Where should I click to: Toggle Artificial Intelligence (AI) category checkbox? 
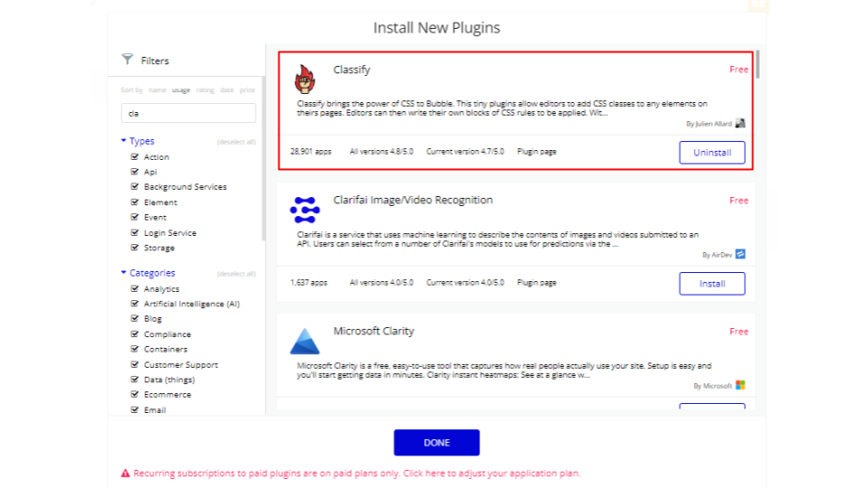(135, 304)
